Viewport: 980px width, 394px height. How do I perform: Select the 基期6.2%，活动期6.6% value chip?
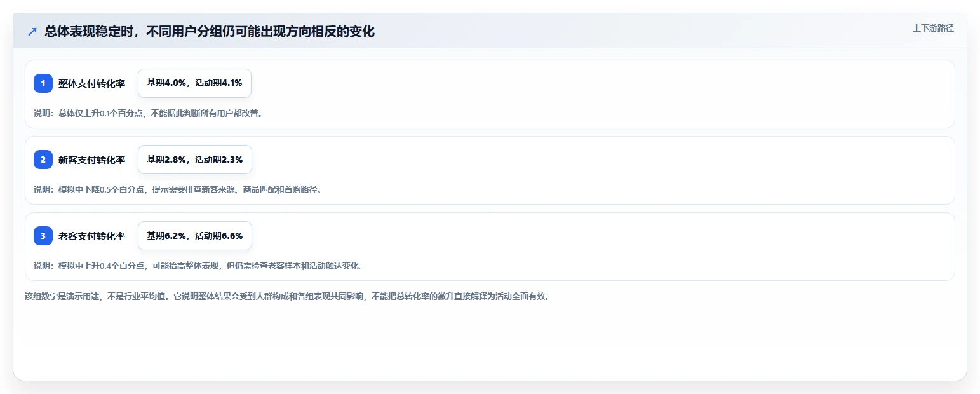[x=195, y=236]
